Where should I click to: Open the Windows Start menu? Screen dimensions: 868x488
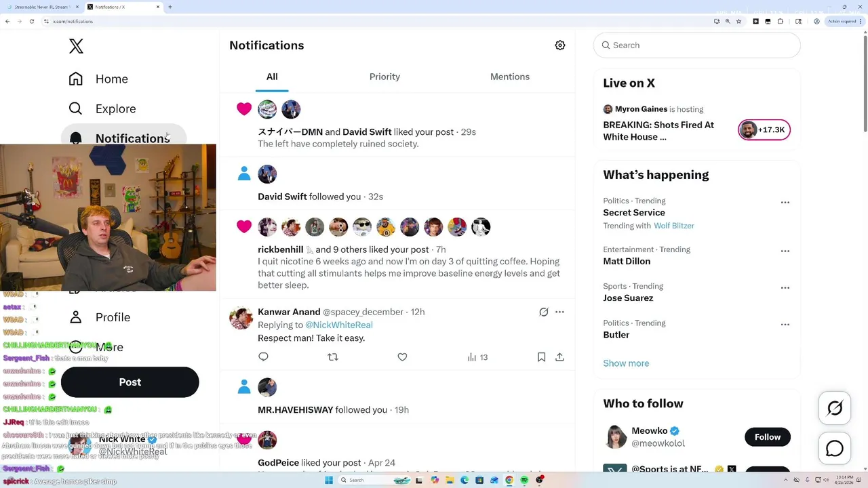coord(329,480)
